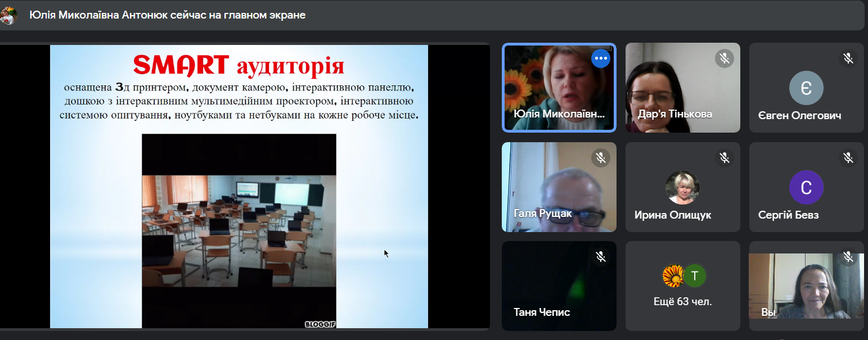Click the gray Є avatar circle
868x340 pixels.
pos(806,88)
